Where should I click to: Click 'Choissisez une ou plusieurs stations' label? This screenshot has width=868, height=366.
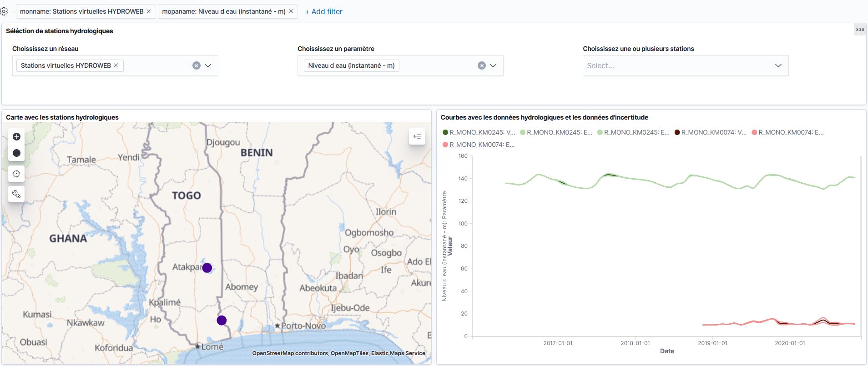pyautogui.click(x=639, y=49)
